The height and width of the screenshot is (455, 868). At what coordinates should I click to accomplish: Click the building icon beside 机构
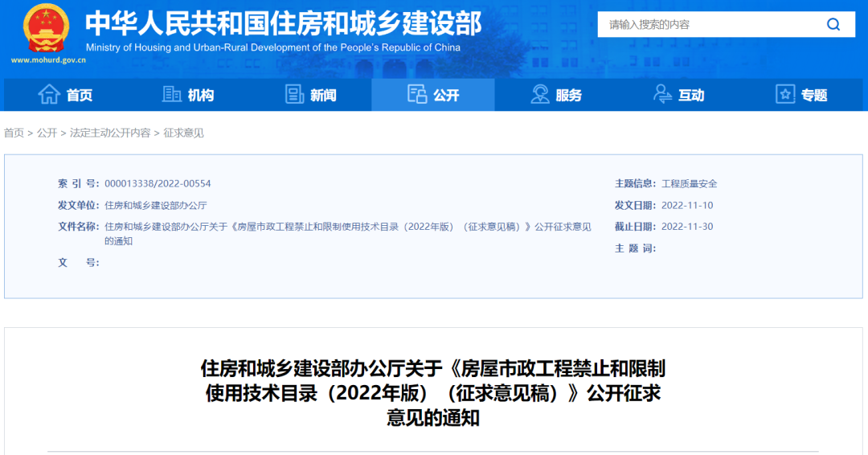[172, 95]
